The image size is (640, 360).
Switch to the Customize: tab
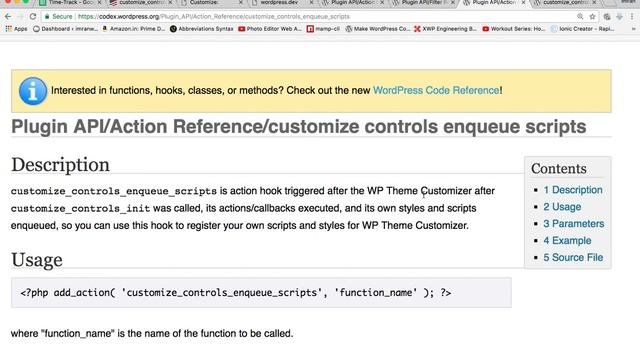(x=211, y=2)
